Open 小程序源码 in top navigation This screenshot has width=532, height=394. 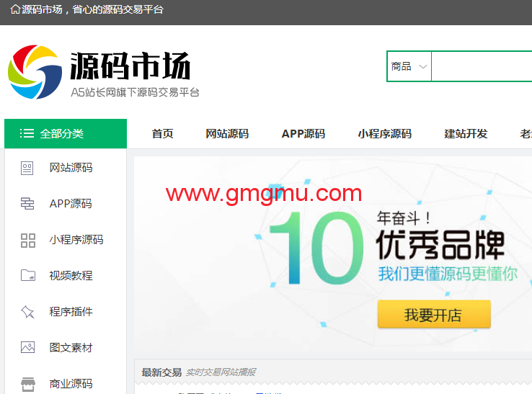coord(385,133)
